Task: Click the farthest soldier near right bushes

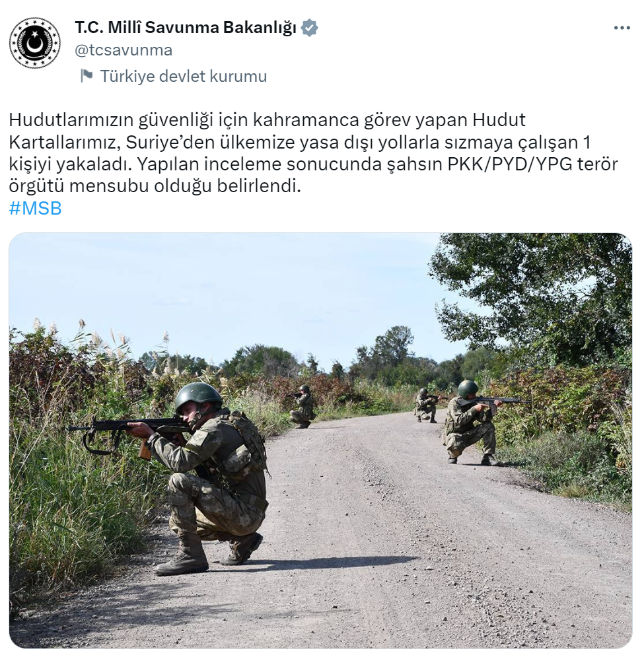Action: pos(425,405)
